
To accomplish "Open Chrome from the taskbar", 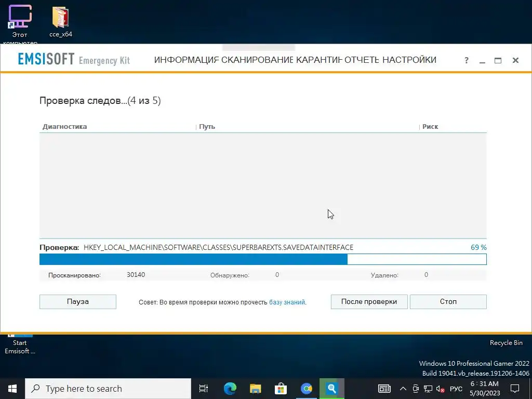I will pos(306,389).
